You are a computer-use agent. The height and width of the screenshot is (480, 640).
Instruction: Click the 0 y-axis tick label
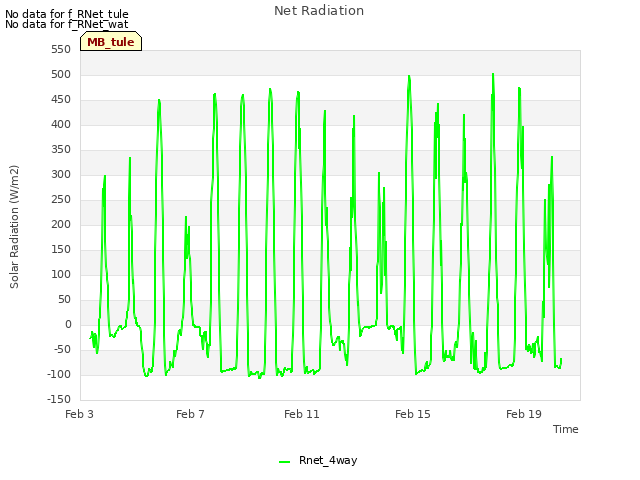coord(68,324)
